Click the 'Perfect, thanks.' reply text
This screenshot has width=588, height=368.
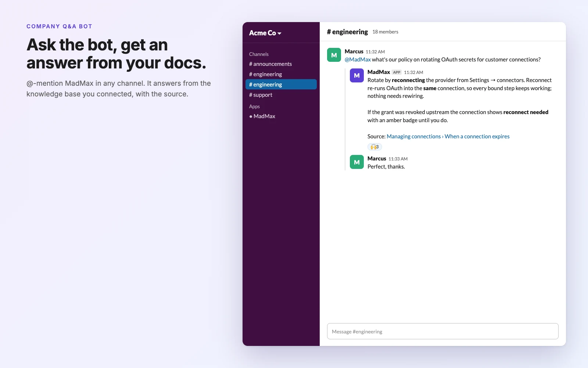pyautogui.click(x=386, y=167)
